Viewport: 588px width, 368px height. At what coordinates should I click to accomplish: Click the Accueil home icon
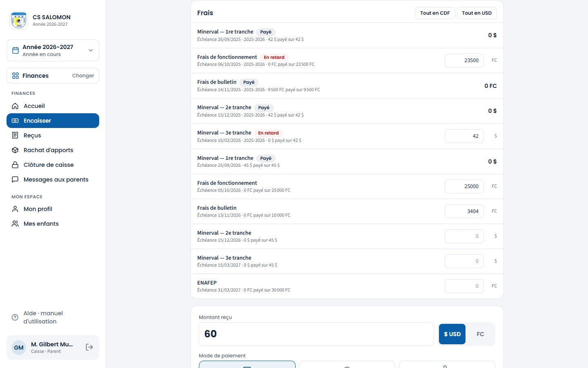[15, 106]
